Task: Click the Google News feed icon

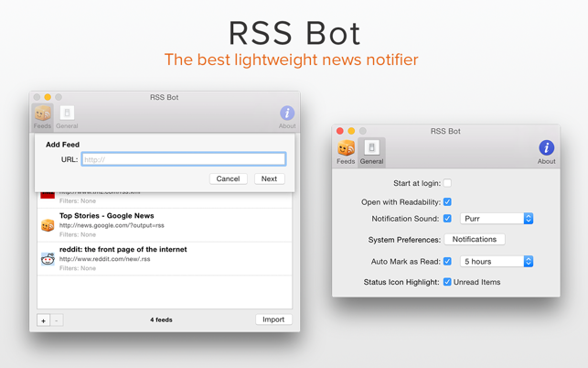Action: (48, 225)
